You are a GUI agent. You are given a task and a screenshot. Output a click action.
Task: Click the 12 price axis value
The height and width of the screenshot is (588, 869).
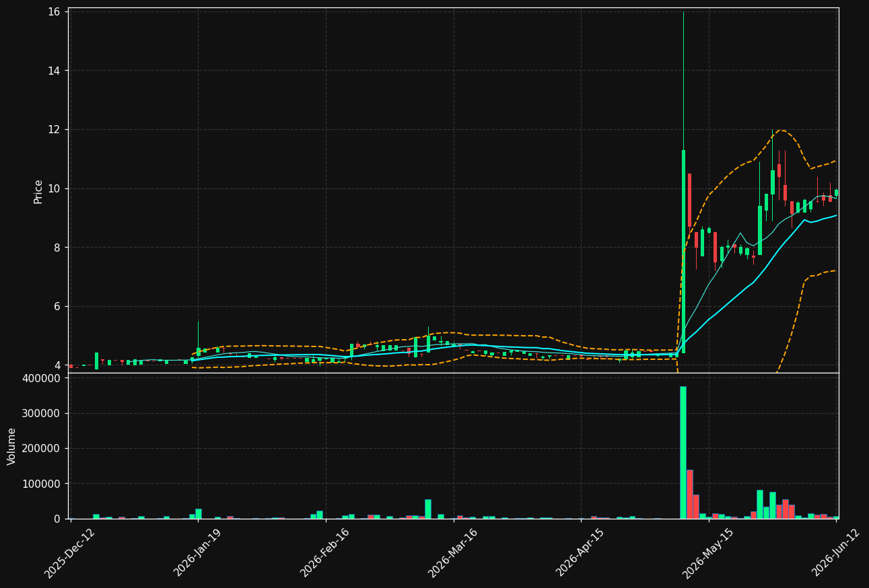click(55, 130)
